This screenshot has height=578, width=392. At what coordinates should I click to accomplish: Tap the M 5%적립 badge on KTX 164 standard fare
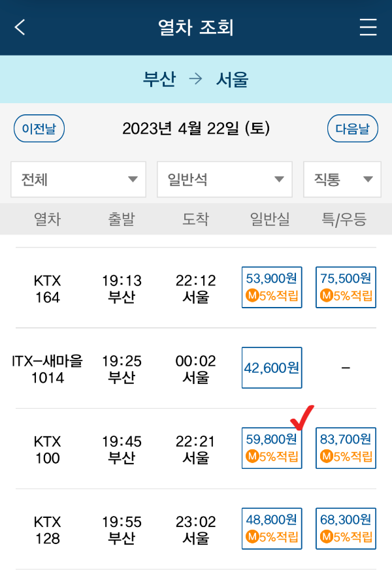click(x=272, y=296)
